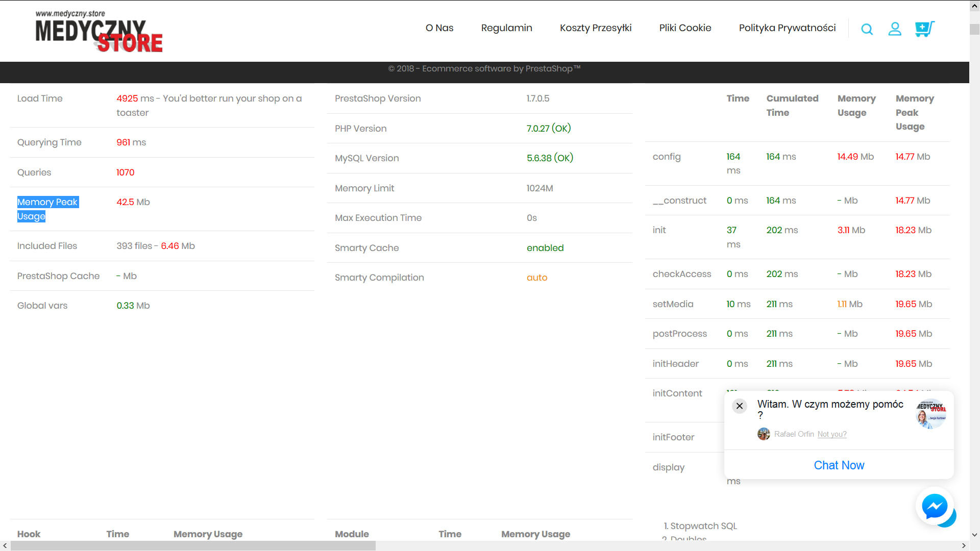Click the scroll right arrow
Screen dimensions: 980x551
964,546
